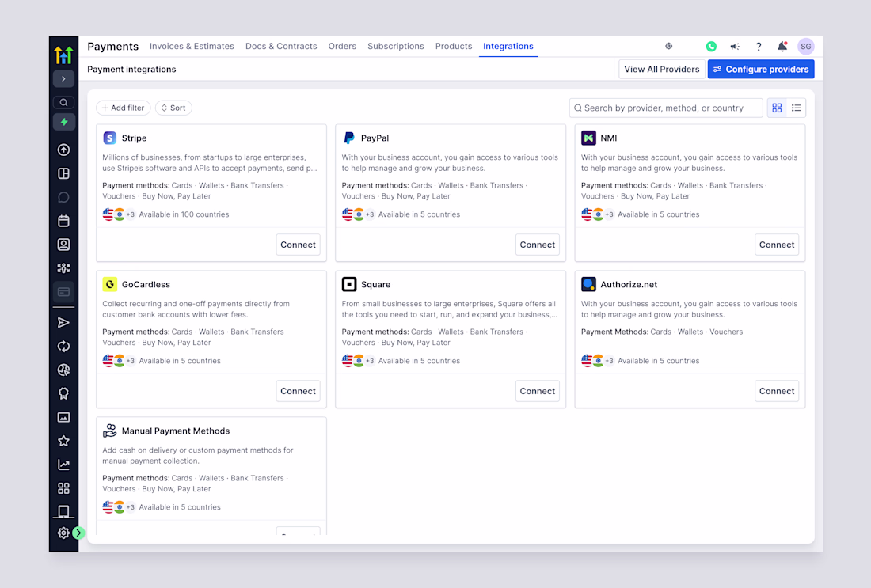Image resolution: width=871 pixels, height=588 pixels.
Task: Click the Square logo icon
Action: [349, 284]
